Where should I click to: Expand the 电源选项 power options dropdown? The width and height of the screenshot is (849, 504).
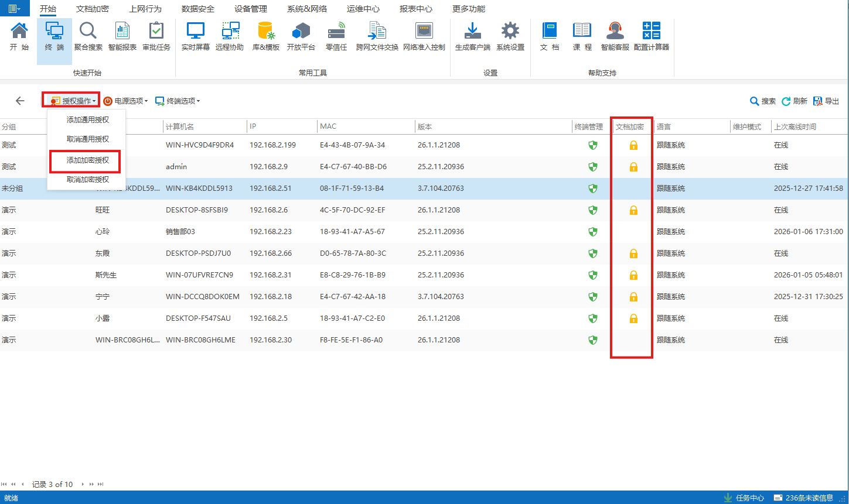(126, 101)
